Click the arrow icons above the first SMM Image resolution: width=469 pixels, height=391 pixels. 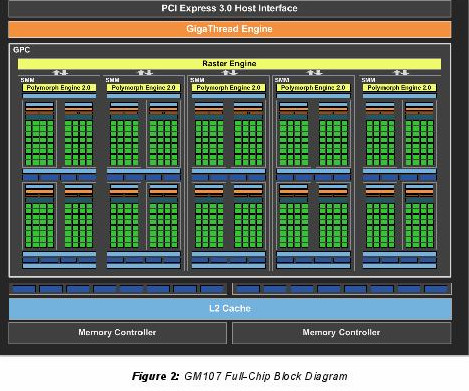point(60,72)
